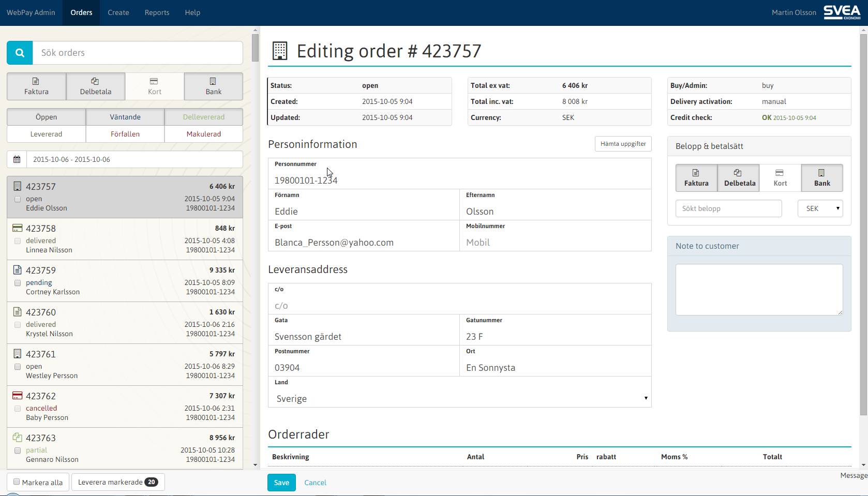
Task: Switch to the Create menu
Action: (x=118, y=12)
